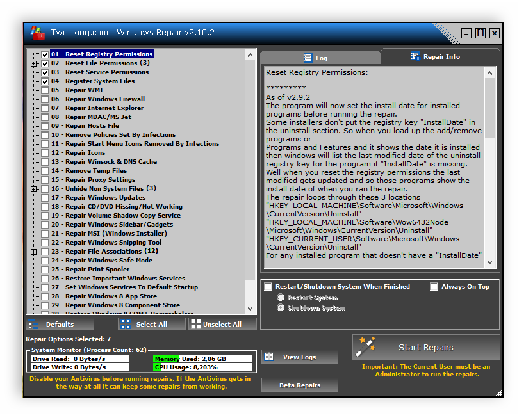Uncheck 02 - Reset File Permissions
Image resolution: width=526 pixels, height=420 pixels.
[45, 63]
